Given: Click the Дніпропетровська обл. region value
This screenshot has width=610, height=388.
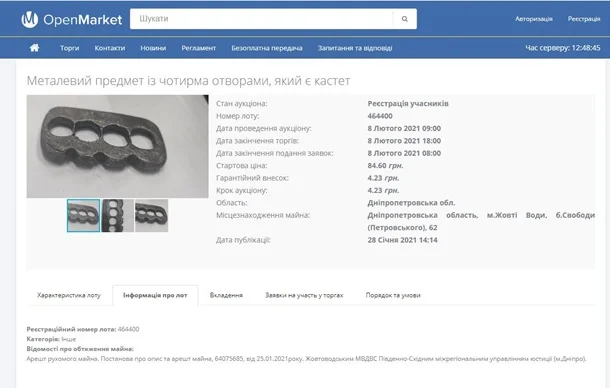Looking at the screenshot, I should tap(411, 203).
